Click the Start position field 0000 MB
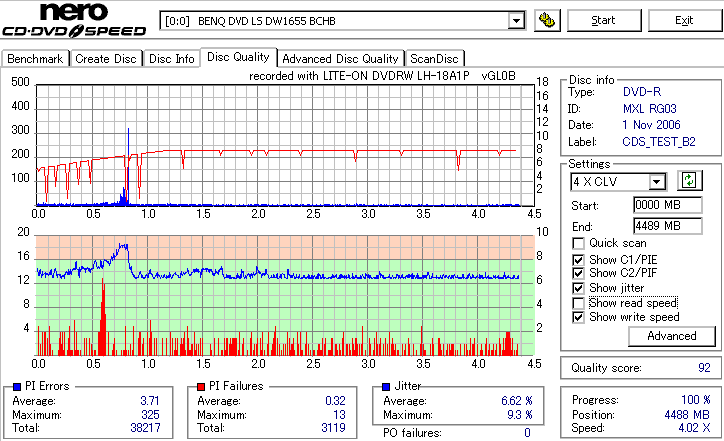Image resolution: width=724 pixels, height=441 pixels. click(x=668, y=205)
